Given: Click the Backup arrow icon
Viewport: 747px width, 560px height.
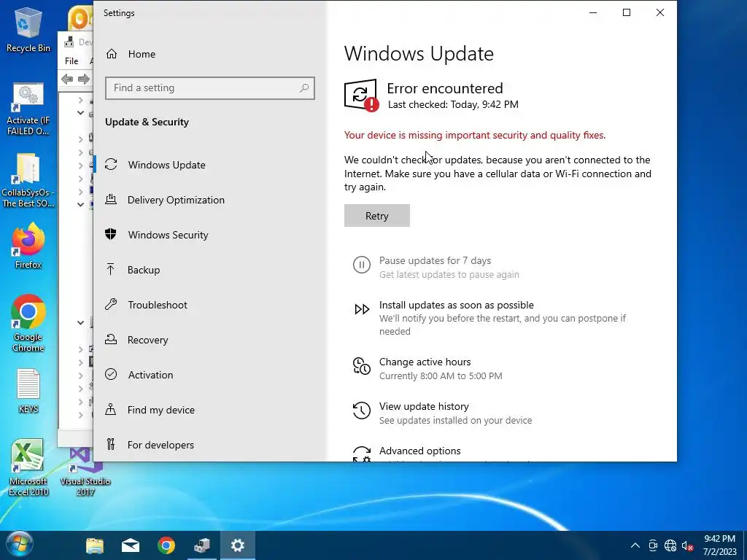Looking at the screenshot, I should coord(111,270).
